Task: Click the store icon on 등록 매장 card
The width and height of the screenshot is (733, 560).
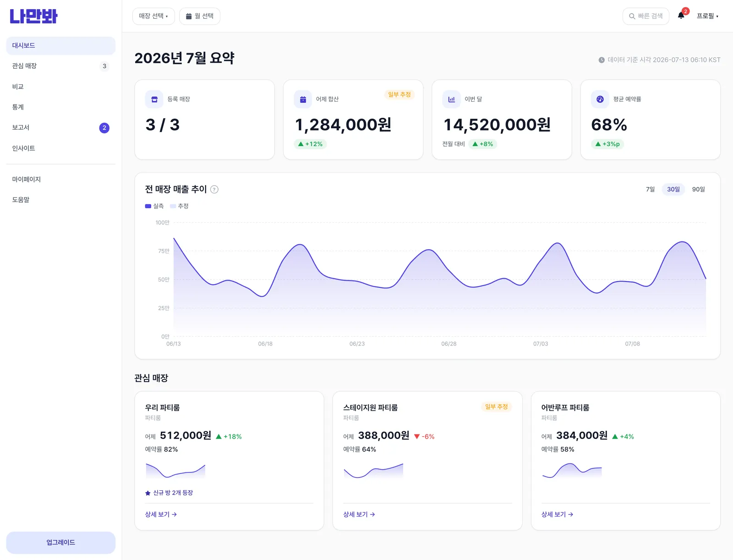Action: pos(154,99)
